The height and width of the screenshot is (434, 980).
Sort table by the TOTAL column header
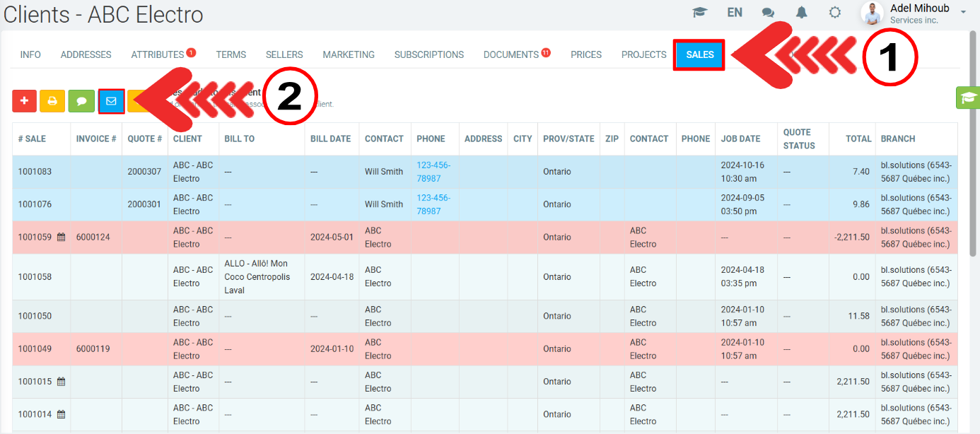pyautogui.click(x=858, y=139)
